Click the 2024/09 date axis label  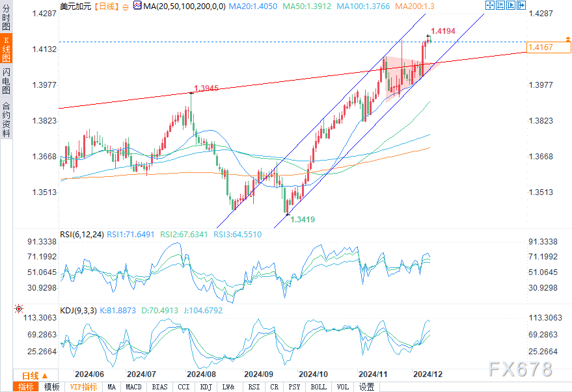(x=258, y=374)
